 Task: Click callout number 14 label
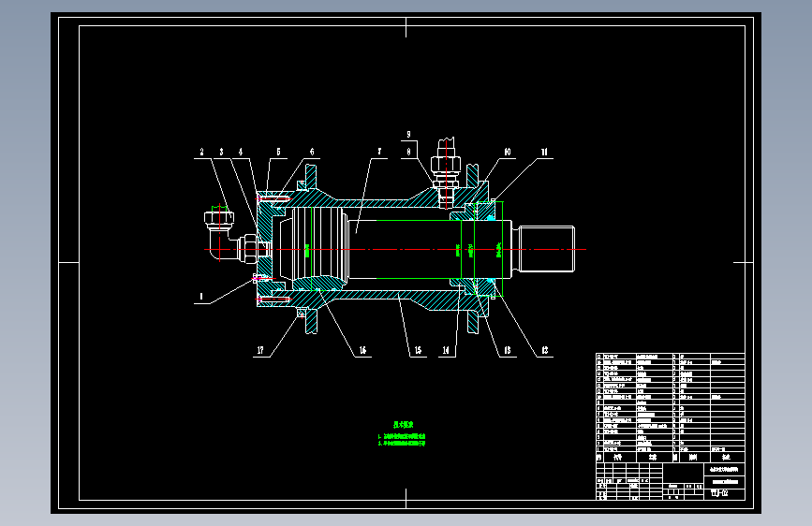tap(446, 350)
